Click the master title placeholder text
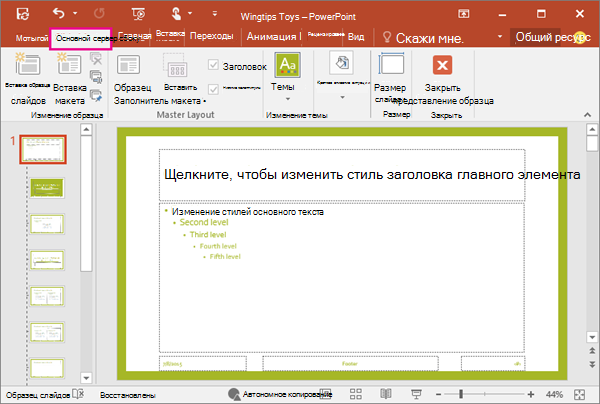The image size is (600, 404). click(x=372, y=174)
